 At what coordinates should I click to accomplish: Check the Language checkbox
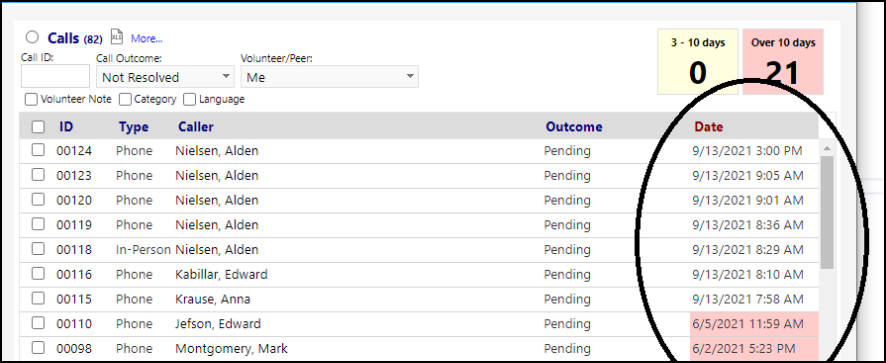190,100
